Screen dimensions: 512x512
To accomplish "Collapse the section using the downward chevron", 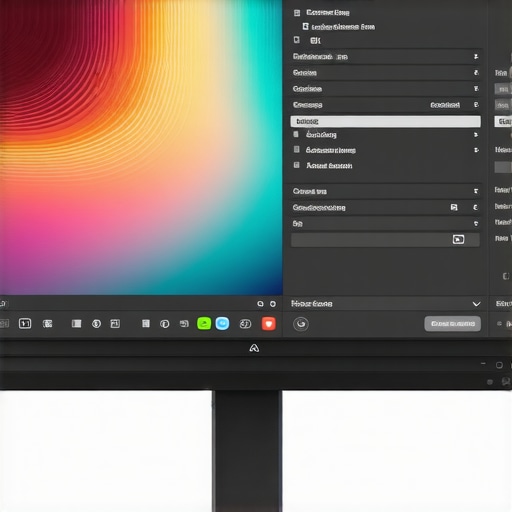I will pos(476,304).
